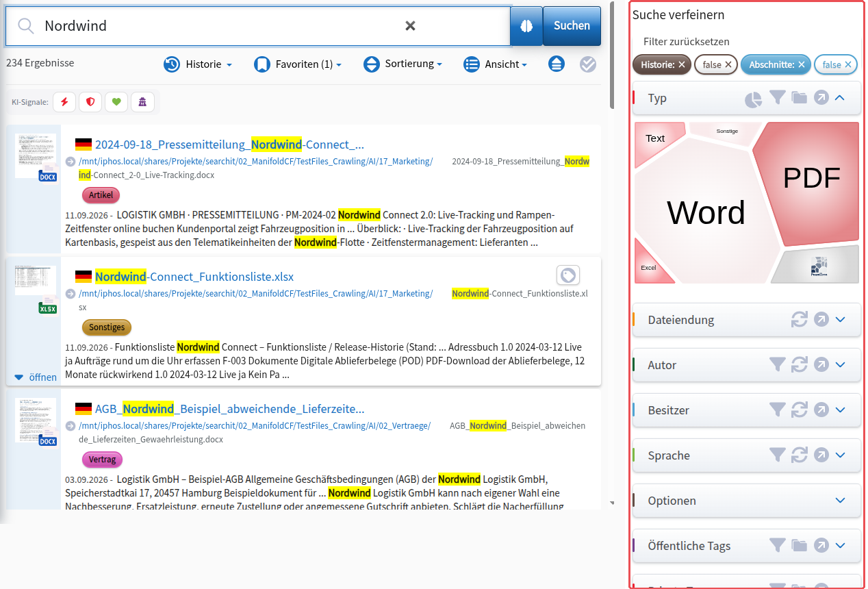
Task: Toggle the select-all checkmark icon
Action: [x=588, y=64]
